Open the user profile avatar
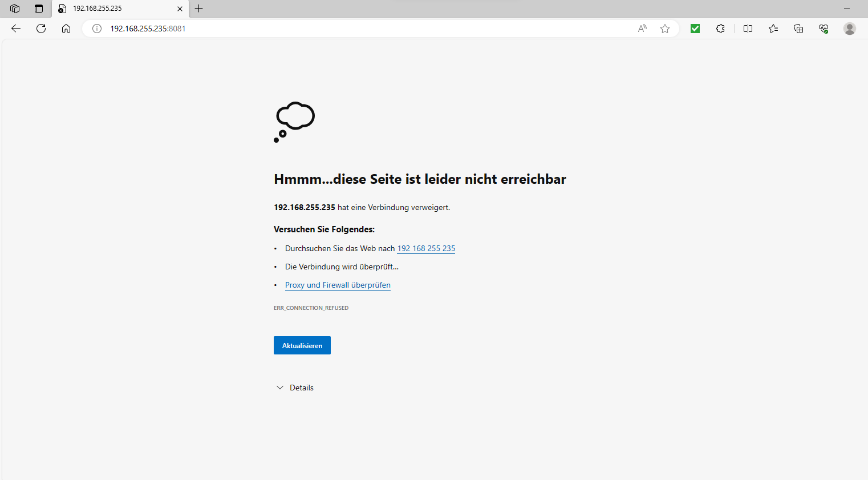 point(850,29)
